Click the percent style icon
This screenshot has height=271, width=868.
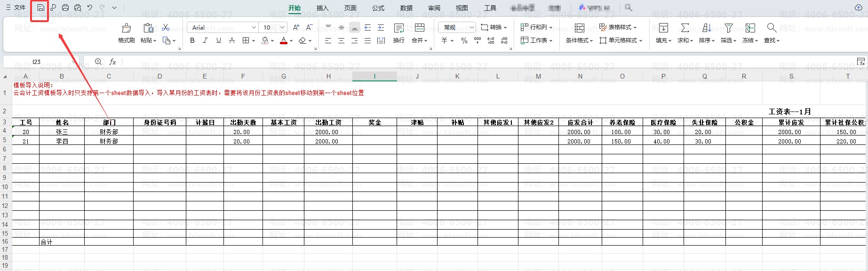pos(464,41)
